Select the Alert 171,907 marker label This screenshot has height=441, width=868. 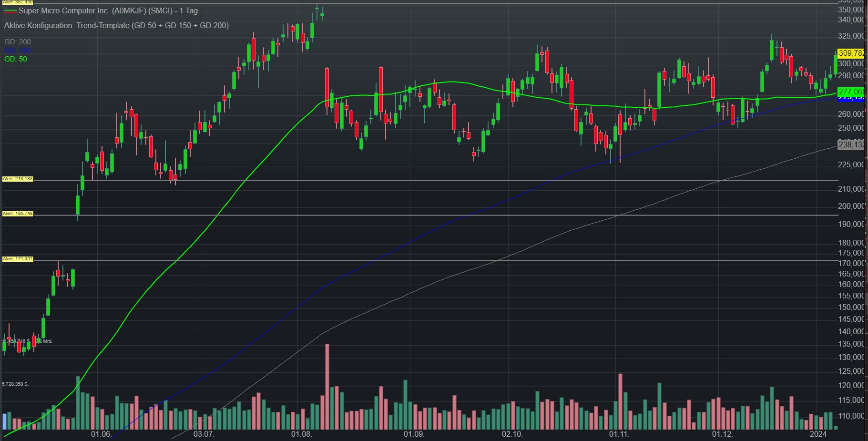click(x=18, y=259)
